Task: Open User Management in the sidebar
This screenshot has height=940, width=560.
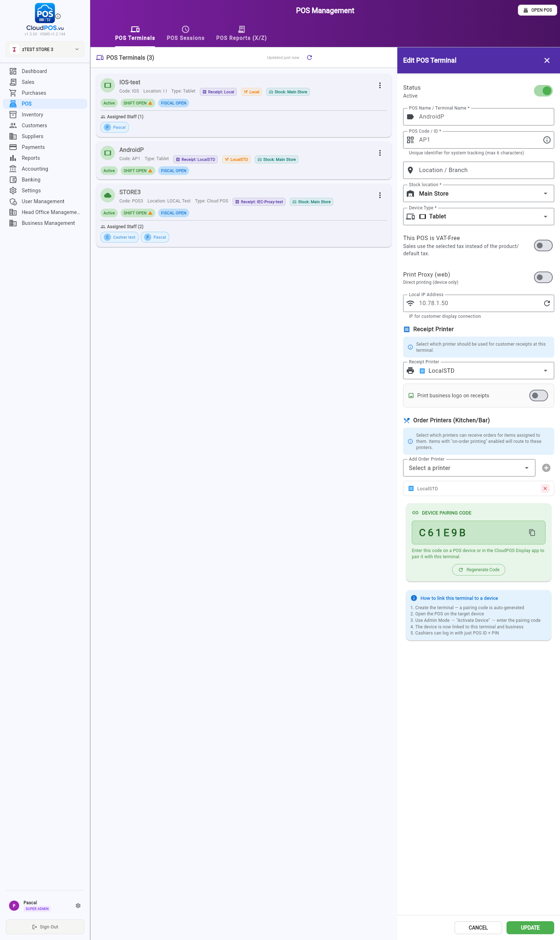Action: [x=45, y=201]
